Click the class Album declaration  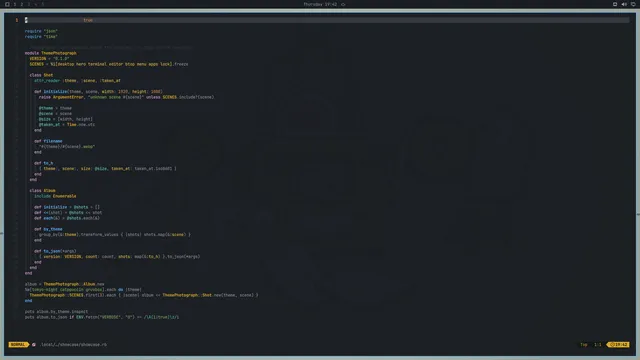pos(42,191)
